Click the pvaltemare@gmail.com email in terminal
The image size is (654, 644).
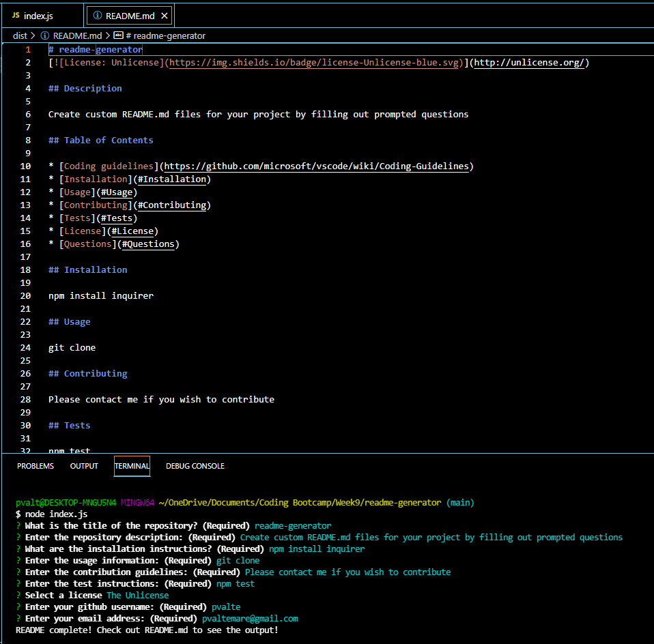coord(250,618)
